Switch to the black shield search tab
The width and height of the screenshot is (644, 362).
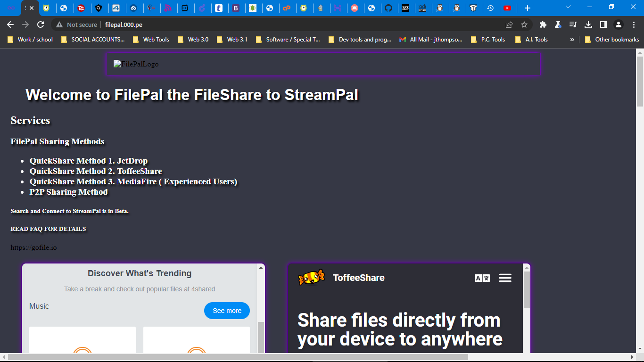[98, 8]
